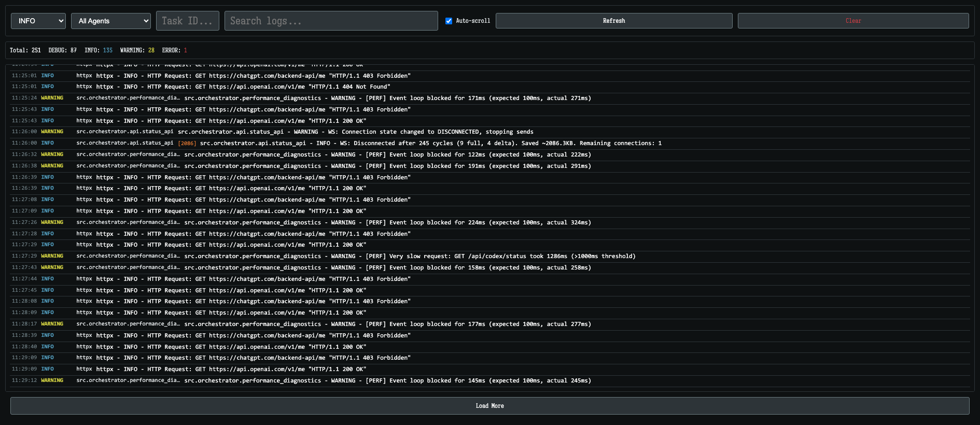The height and width of the screenshot is (425, 980).
Task: Click the 11:29:09 api.openai.com 200 OK row
Action: 490,369
